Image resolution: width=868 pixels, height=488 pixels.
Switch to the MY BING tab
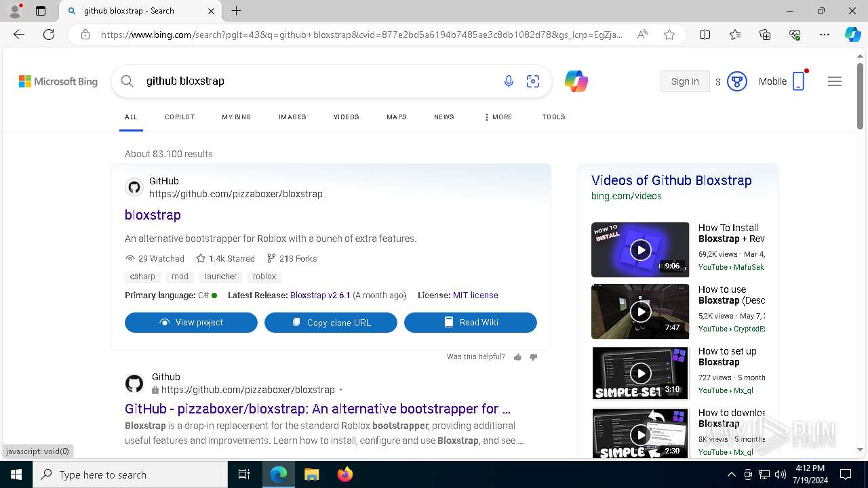pyautogui.click(x=237, y=117)
